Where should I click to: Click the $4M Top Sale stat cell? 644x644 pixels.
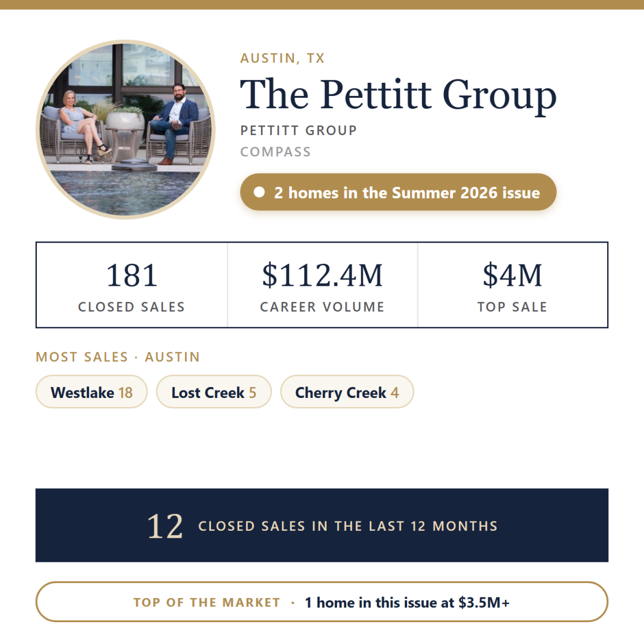512,285
